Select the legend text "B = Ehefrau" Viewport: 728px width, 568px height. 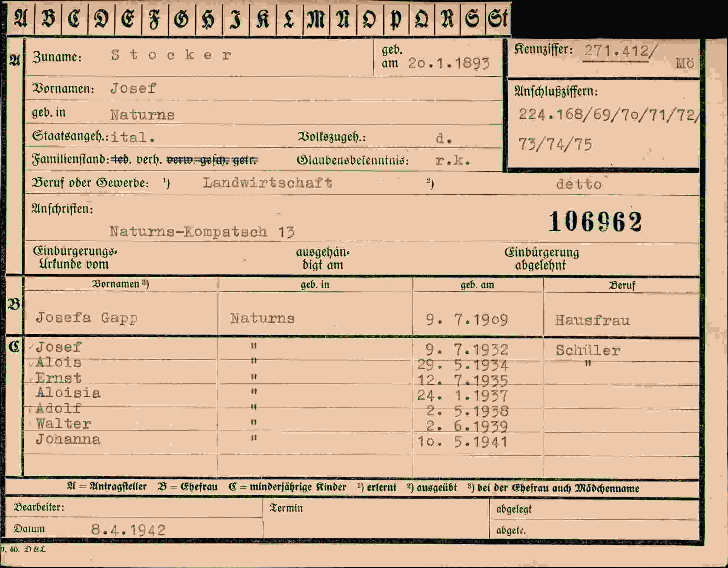(187, 487)
